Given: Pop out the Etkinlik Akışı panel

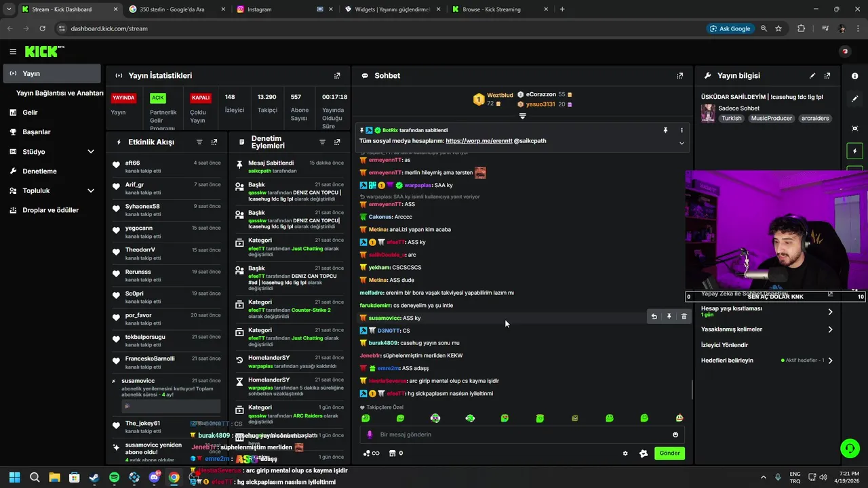Looking at the screenshot, I should [x=214, y=142].
